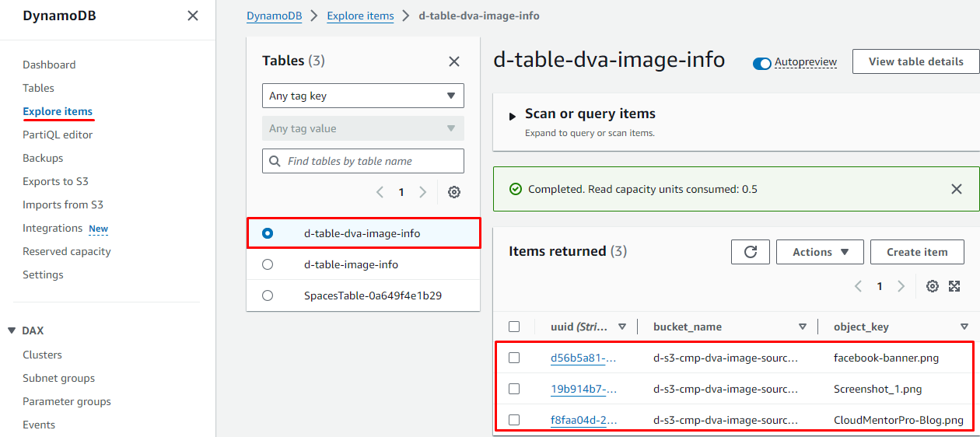Sort by the object_key column
The image size is (980, 437).
[x=964, y=327]
